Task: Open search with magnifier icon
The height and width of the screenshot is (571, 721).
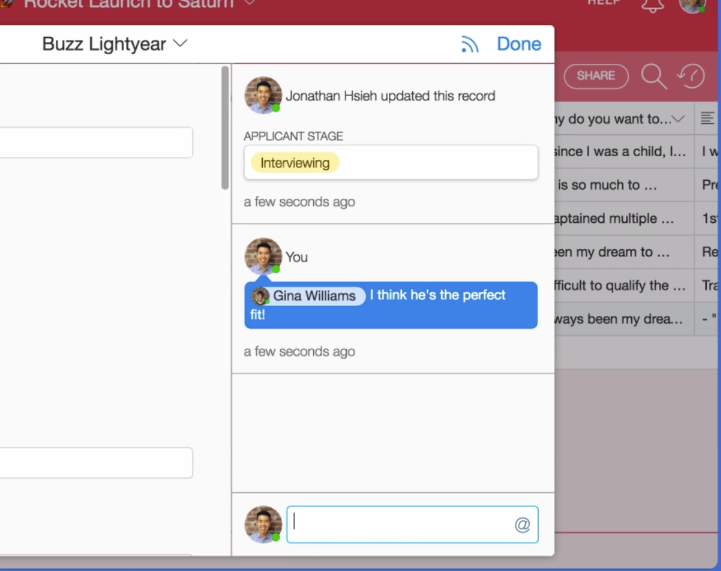Action: pos(654,76)
